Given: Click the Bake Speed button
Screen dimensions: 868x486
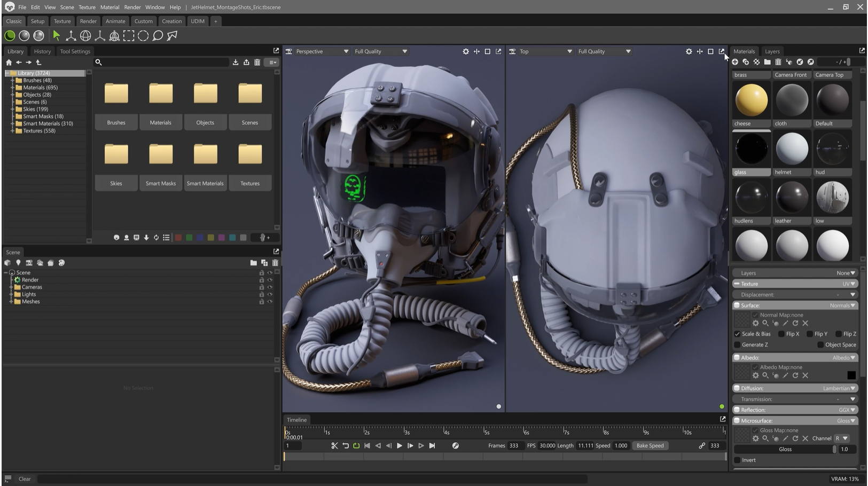Looking at the screenshot, I should click(x=650, y=446).
